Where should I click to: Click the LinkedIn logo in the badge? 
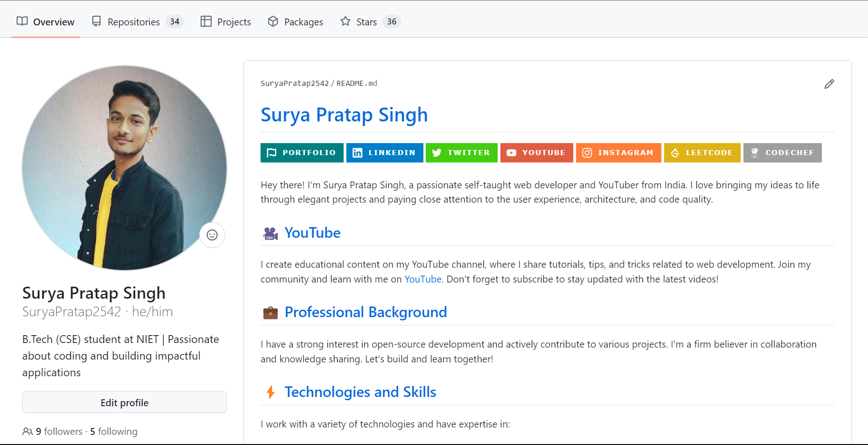[357, 153]
